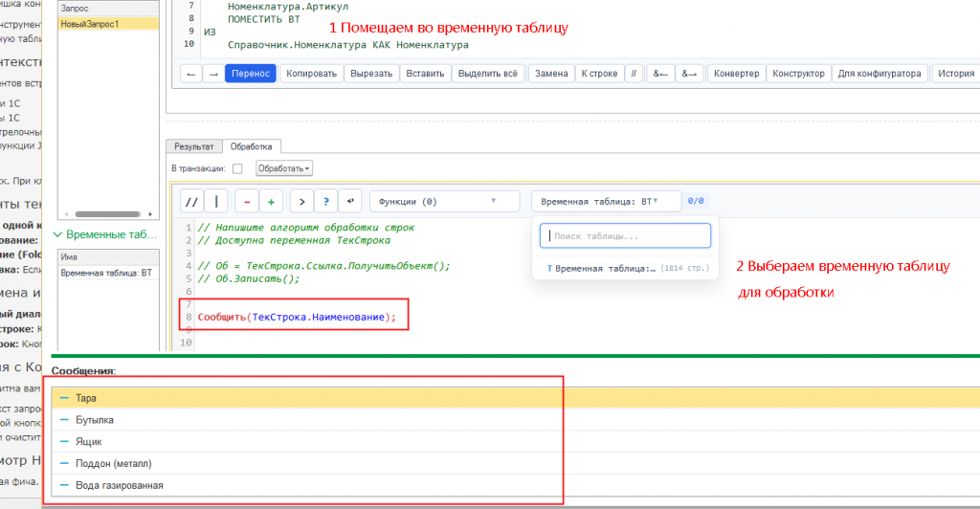Click the Конструктор button
The image size is (980, 509).
pos(798,74)
